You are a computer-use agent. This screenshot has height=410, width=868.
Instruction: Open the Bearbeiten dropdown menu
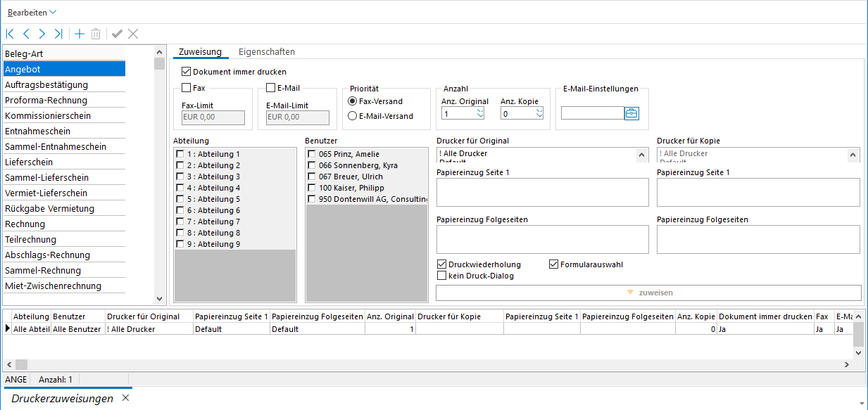click(x=32, y=13)
